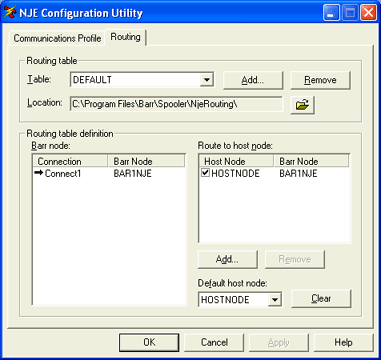Select the Routing tab

pyautogui.click(x=125, y=37)
